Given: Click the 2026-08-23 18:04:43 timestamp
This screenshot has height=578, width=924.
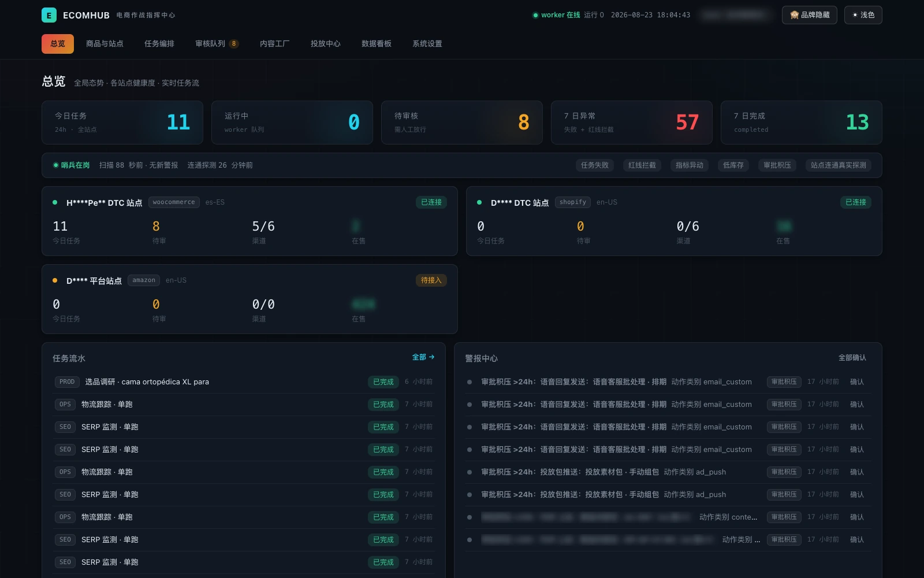Looking at the screenshot, I should coord(650,15).
